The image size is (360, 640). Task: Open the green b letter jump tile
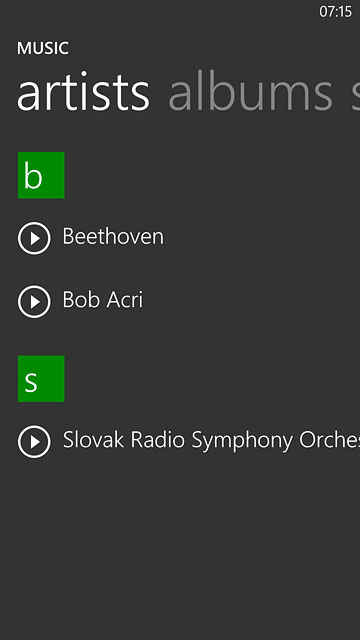click(41, 175)
